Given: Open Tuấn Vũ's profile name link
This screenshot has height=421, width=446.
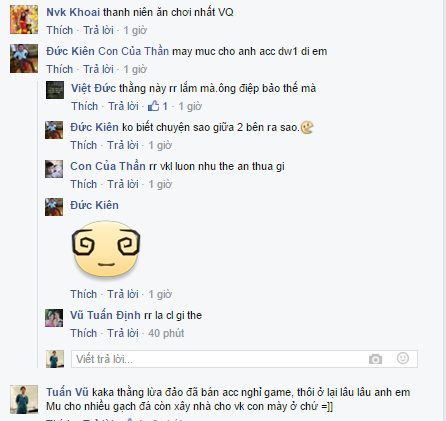Looking at the screenshot, I should pyautogui.click(x=67, y=392).
